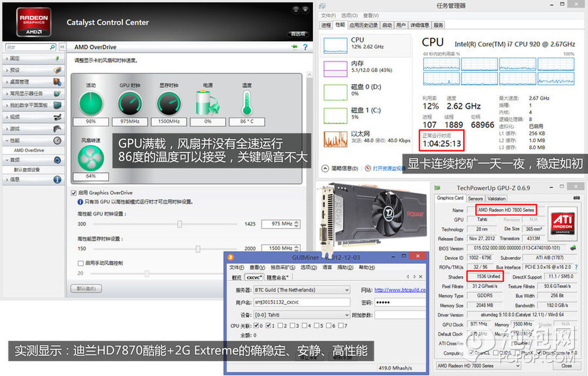The width and height of the screenshot is (588, 376).
Task: Click the GUIMiner orange title bar icon
Action: click(x=230, y=257)
